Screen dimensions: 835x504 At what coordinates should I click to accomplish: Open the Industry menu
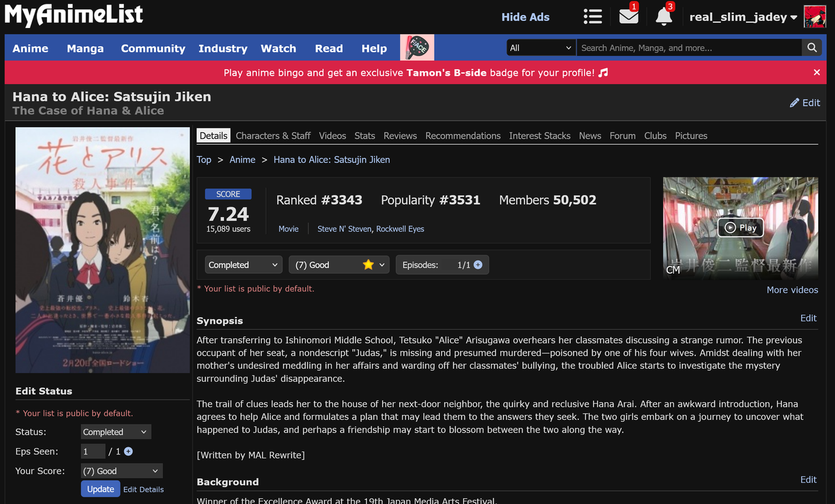(x=223, y=48)
